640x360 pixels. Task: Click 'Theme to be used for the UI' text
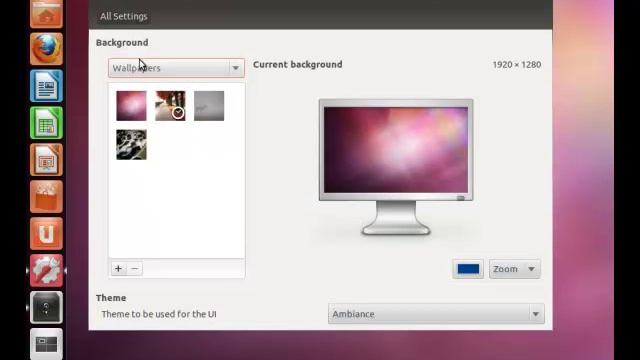click(x=159, y=314)
